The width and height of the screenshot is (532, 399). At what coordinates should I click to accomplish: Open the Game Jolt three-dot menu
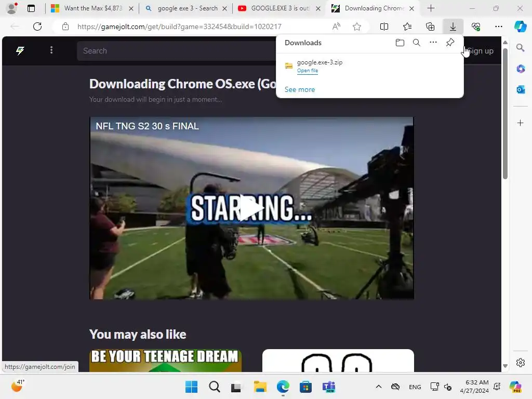click(51, 50)
